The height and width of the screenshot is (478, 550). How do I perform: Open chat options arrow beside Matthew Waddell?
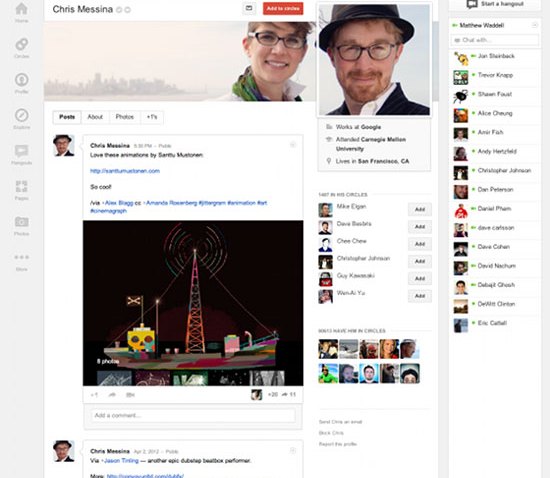coord(535,25)
